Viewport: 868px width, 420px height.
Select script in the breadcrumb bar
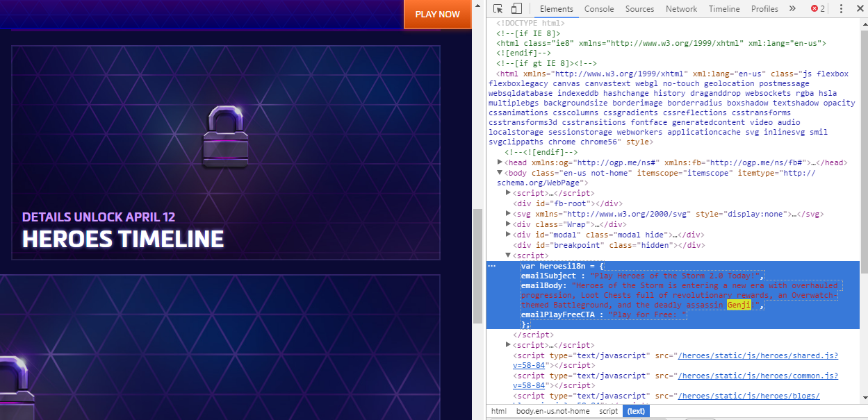click(x=609, y=411)
